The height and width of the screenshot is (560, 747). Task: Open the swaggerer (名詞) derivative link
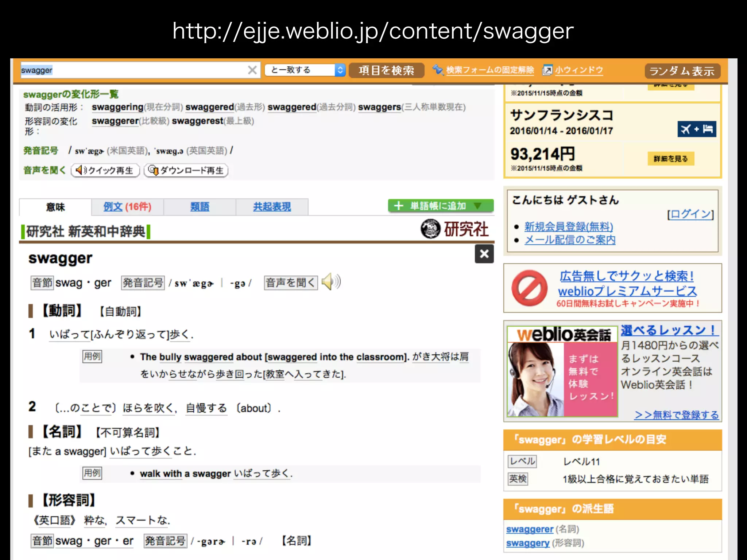pos(530,529)
